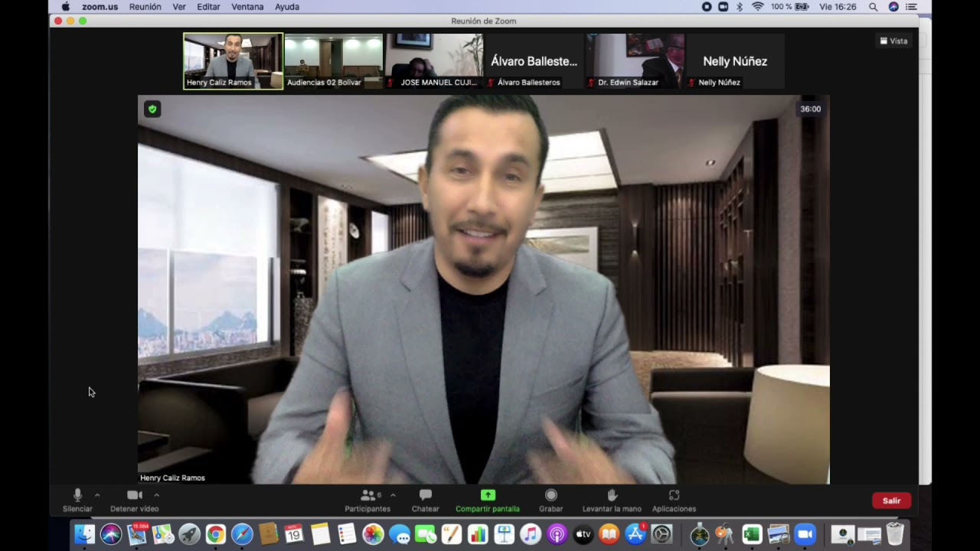This screenshot has height=551, width=980.
Task: Open the Aplicaciones panel
Action: [x=674, y=500]
